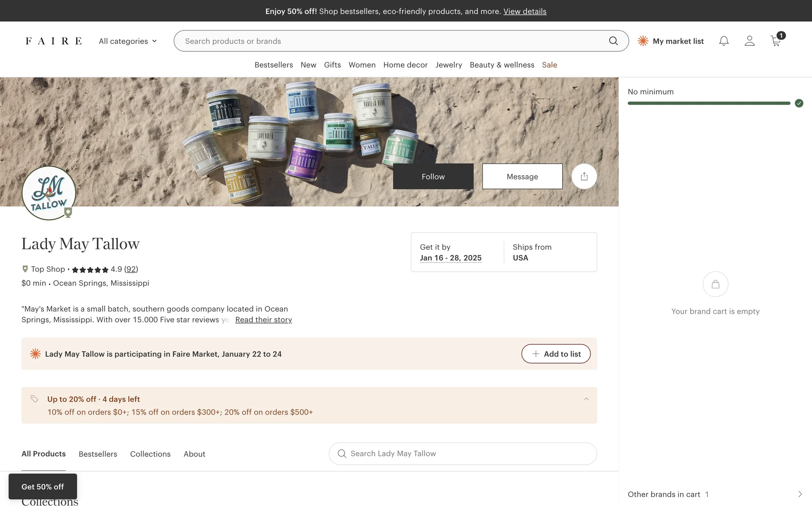
Task: Go to Faire home logo
Action: coord(54,41)
